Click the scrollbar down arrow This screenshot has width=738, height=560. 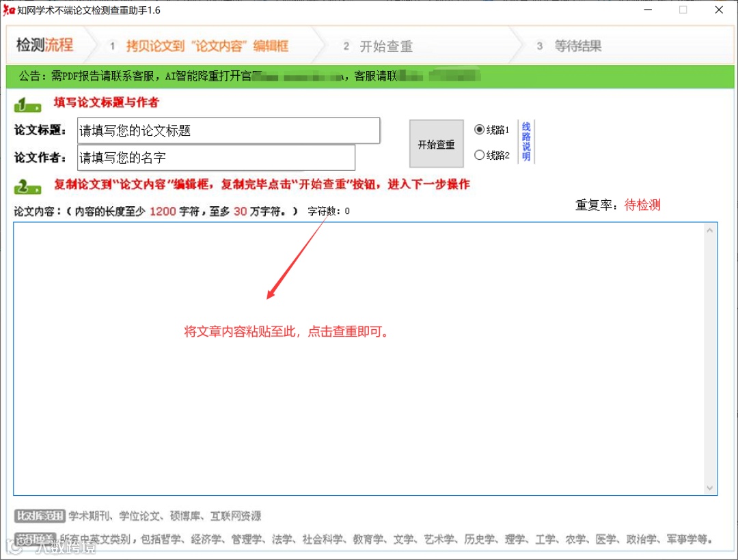click(710, 488)
